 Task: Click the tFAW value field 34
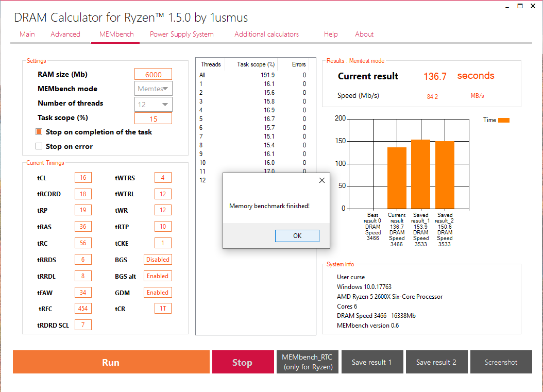coord(83,292)
